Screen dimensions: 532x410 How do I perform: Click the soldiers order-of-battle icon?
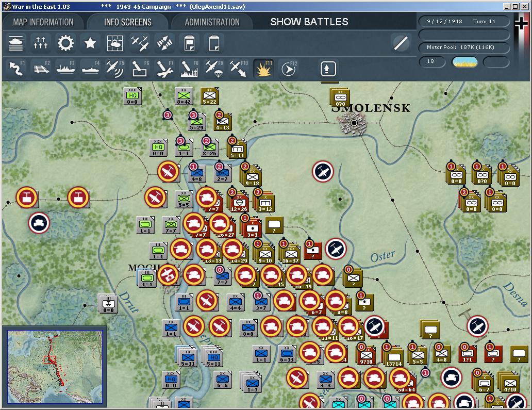click(x=41, y=43)
